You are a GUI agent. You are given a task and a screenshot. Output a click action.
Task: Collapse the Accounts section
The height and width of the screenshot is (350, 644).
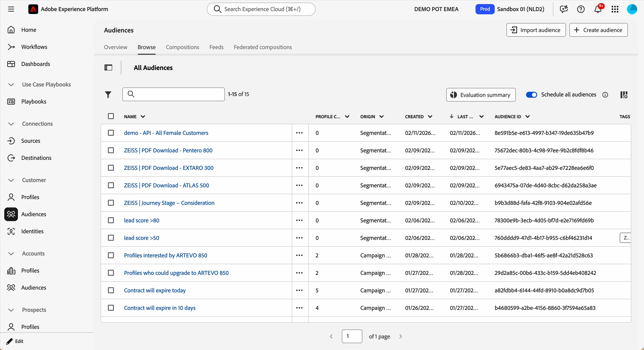(x=11, y=254)
